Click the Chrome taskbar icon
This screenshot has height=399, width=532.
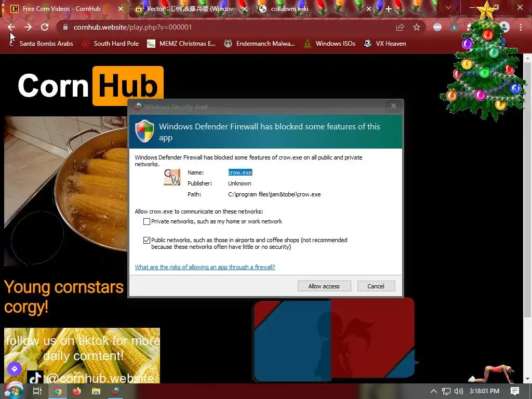pyautogui.click(x=58, y=391)
